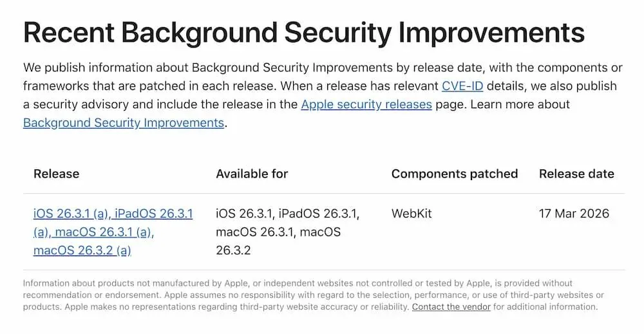Click the 17 Mar 2026 release date
The width and height of the screenshot is (644, 334).
[574, 213]
